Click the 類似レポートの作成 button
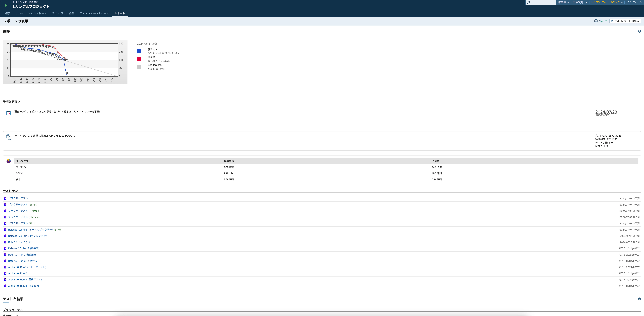This screenshot has width=644, height=316. 625,21
